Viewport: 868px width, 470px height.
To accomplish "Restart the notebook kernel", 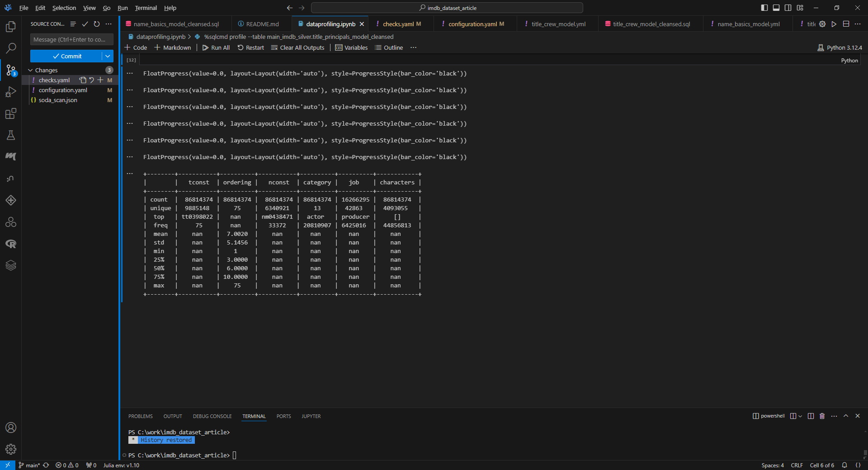I will tap(251, 47).
